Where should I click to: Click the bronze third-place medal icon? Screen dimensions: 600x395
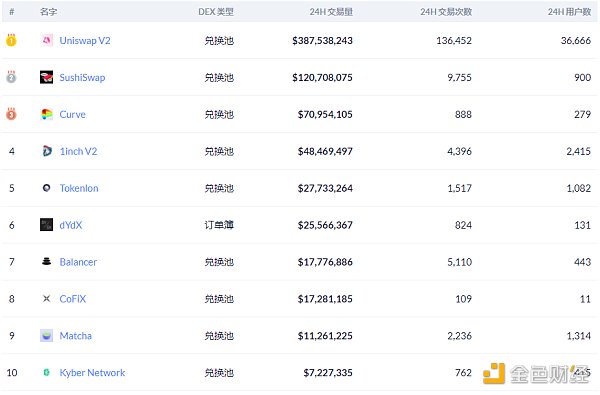11,114
